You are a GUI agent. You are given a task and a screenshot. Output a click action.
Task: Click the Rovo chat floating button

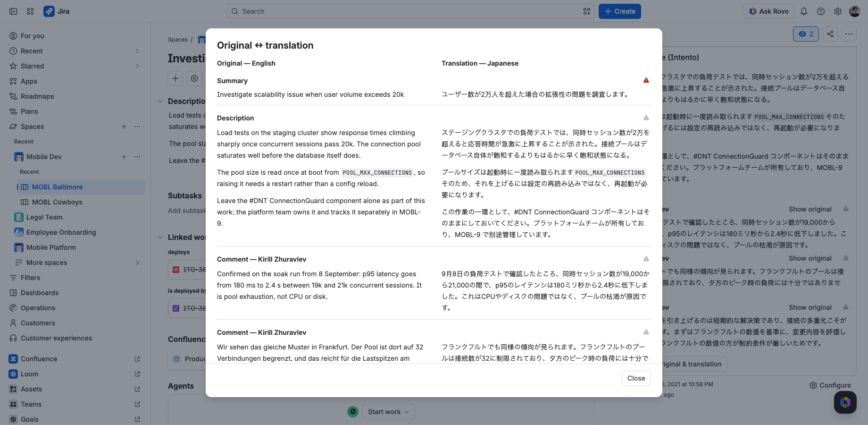tap(845, 402)
